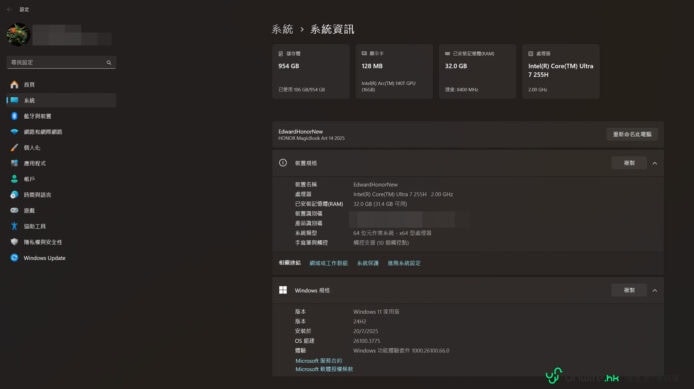This screenshot has height=389, width=694.
Task: Open the graphics card tile showing 128 MB
Action: [394, 71]
